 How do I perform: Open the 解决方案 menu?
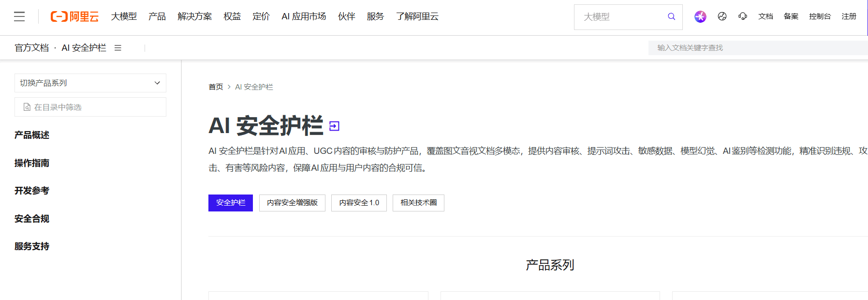[195, 16]
